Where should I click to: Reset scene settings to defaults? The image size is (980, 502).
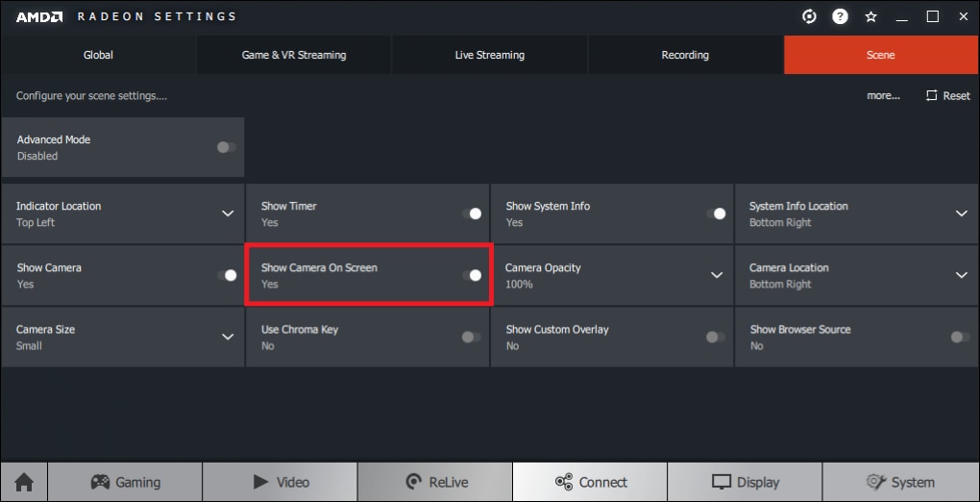(948, 96)
